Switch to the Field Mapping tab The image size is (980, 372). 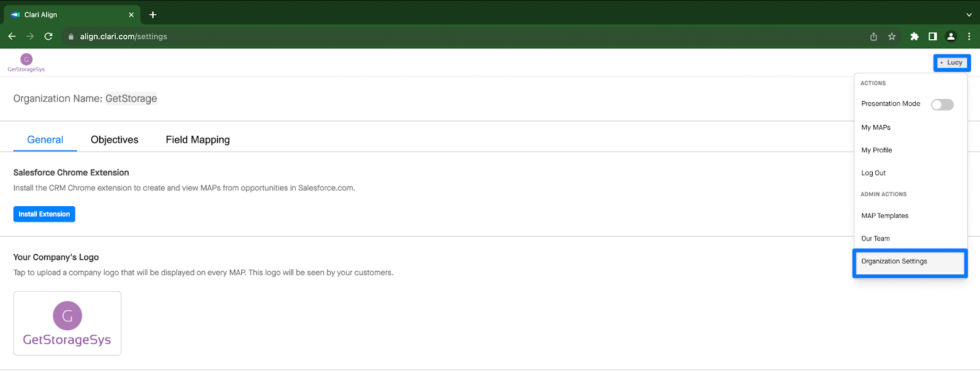(198, 139)
